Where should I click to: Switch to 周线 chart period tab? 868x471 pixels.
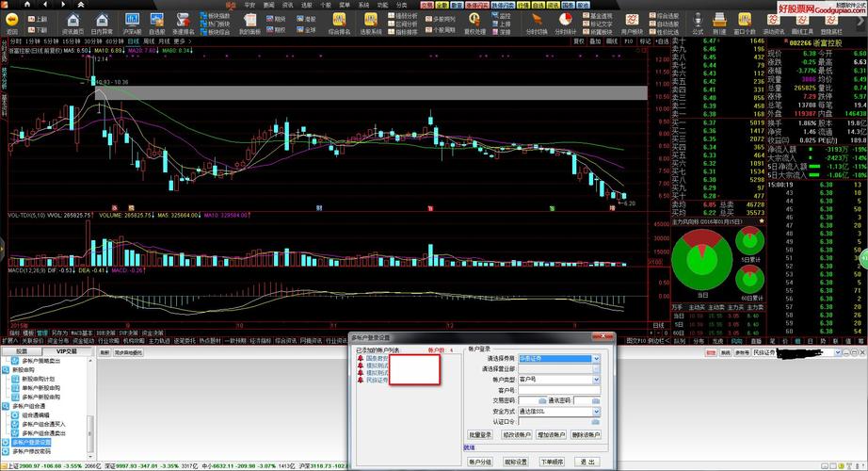[149, 41]
